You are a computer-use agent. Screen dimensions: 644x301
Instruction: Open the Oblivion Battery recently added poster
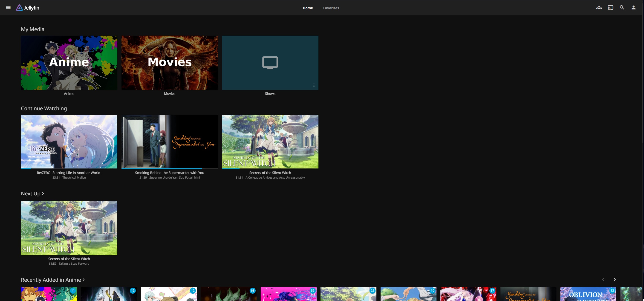pos(588,294)
